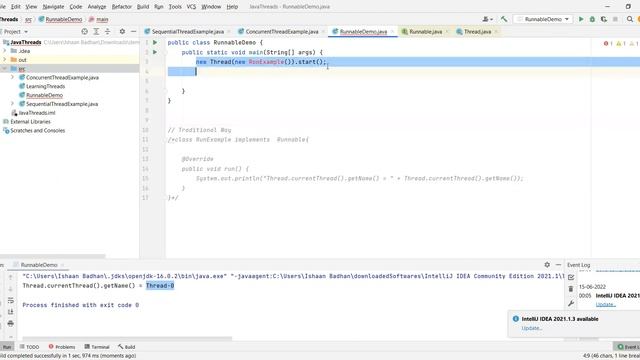Open the VCS menu

tap(191, 7)
